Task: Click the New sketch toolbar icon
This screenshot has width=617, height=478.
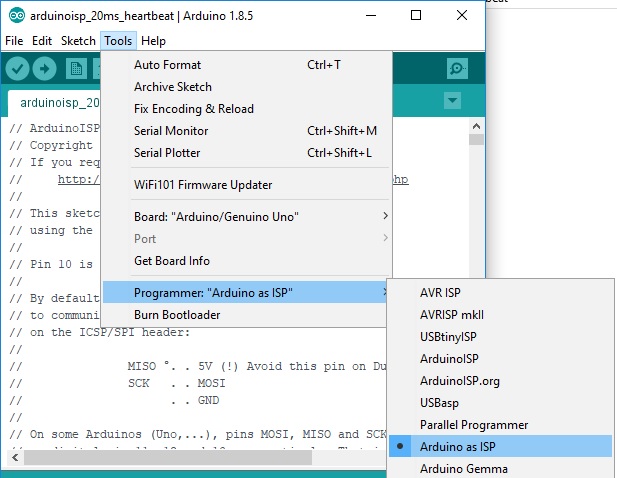Action: 76,69
